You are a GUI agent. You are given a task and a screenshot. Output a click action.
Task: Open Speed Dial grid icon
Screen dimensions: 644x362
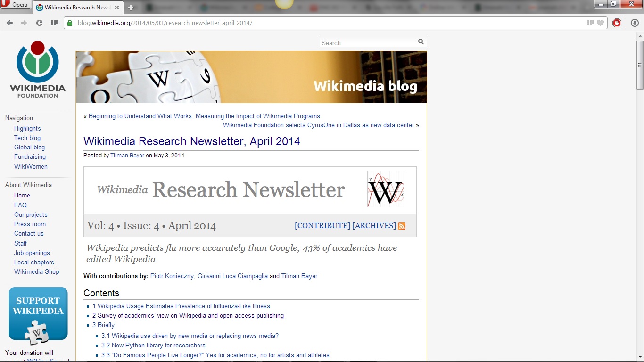click(x=55, y=23)
